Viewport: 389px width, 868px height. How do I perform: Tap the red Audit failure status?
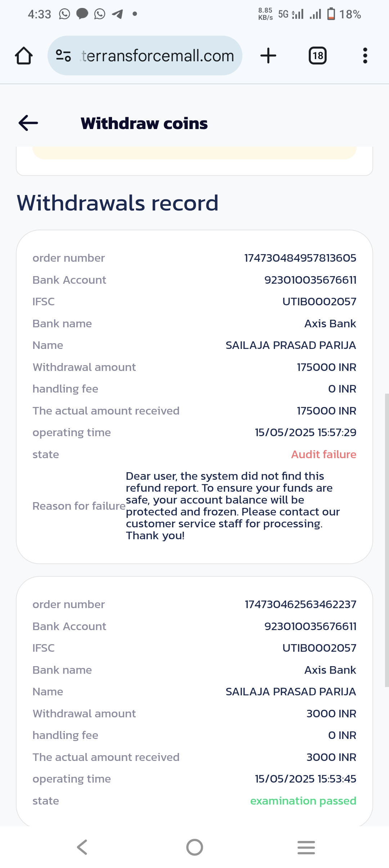click(323, 455)
